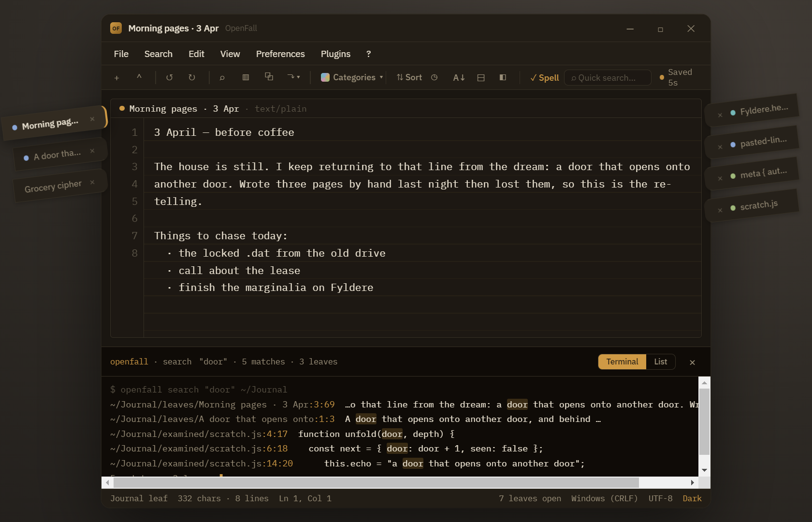812x522 pixels.
Task: Click the Sort button
Action: tap(409, 77)
